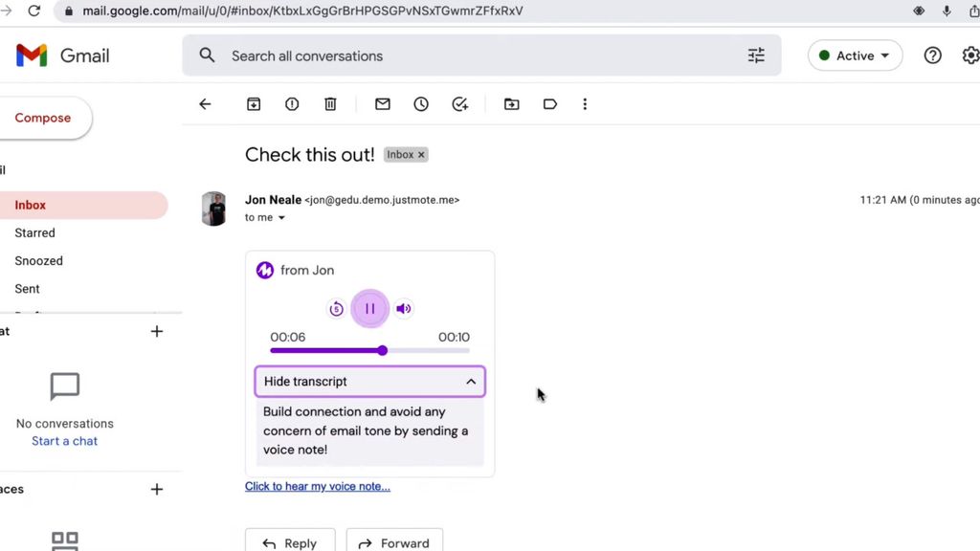980x551 pixels.
Task: Open search filter options icon
Action: click(756, 55)
